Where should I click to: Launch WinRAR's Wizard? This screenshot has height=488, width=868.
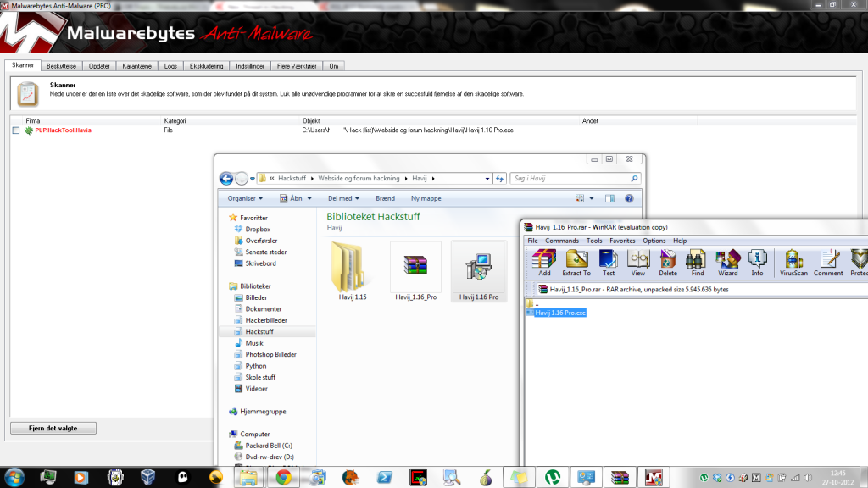click(x=727, y=263)
